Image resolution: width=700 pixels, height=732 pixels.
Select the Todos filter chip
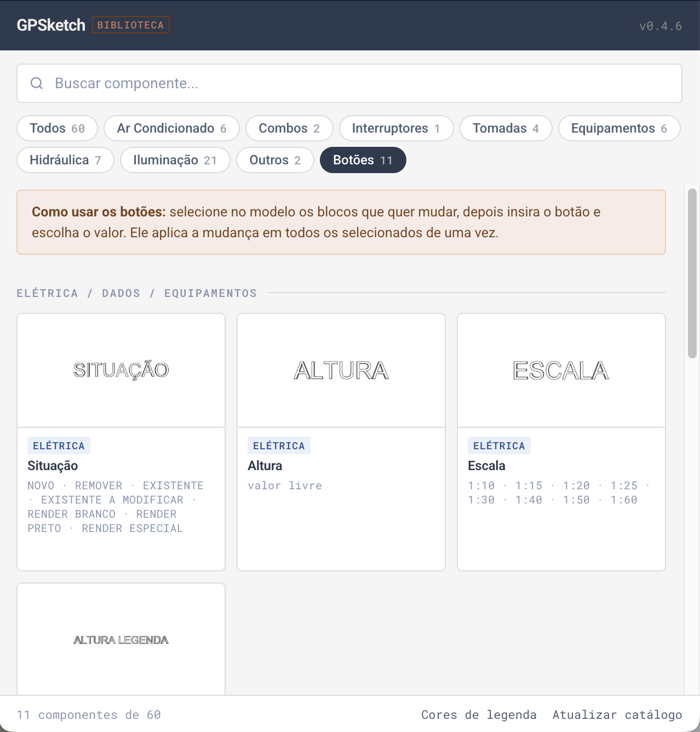[58, 128]
